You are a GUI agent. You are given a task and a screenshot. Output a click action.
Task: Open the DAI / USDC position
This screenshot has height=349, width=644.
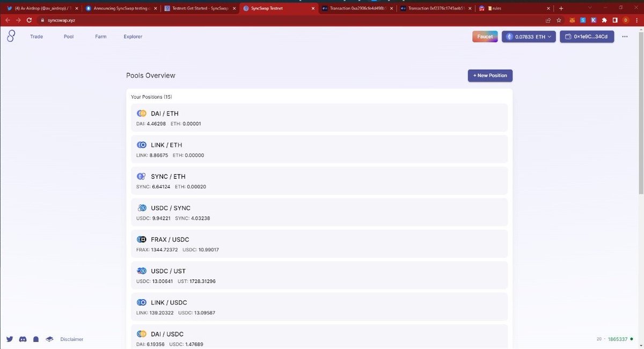pyautogui.click(x=319, y=337)
